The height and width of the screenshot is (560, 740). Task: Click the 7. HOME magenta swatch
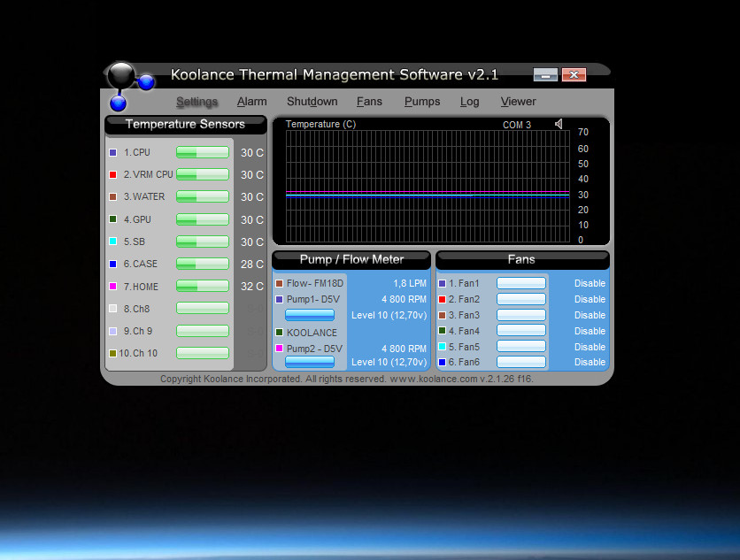click(112, 286)
